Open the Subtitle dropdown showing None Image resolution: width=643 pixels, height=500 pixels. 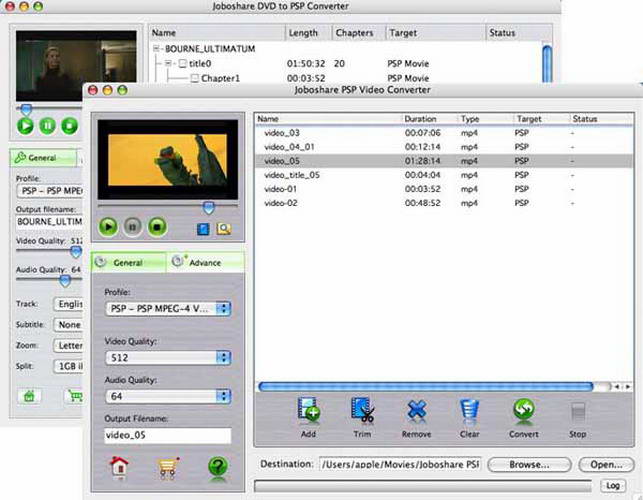(68, 324)
